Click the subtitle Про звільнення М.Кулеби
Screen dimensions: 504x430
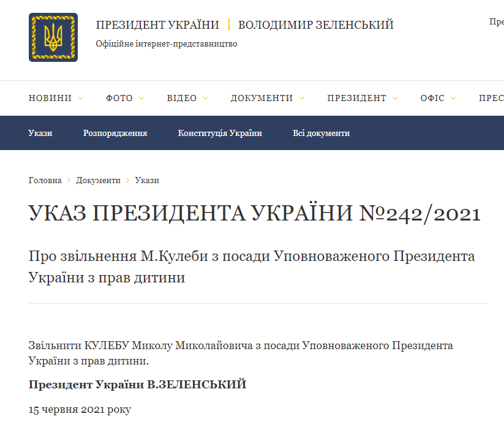pyautogui.click(x=252, y=266)
